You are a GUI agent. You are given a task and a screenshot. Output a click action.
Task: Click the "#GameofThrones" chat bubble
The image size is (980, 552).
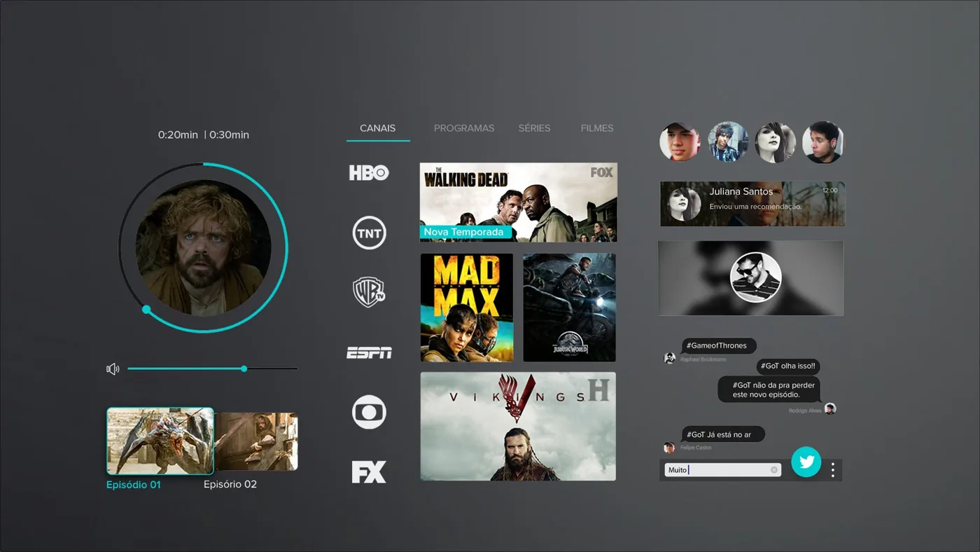coord(719,346)
